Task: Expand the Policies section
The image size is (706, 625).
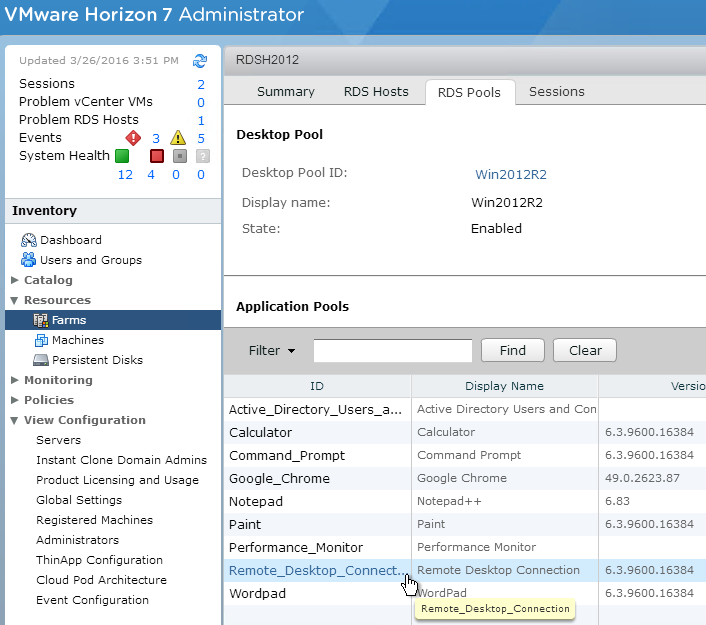Action: [14, 400]
